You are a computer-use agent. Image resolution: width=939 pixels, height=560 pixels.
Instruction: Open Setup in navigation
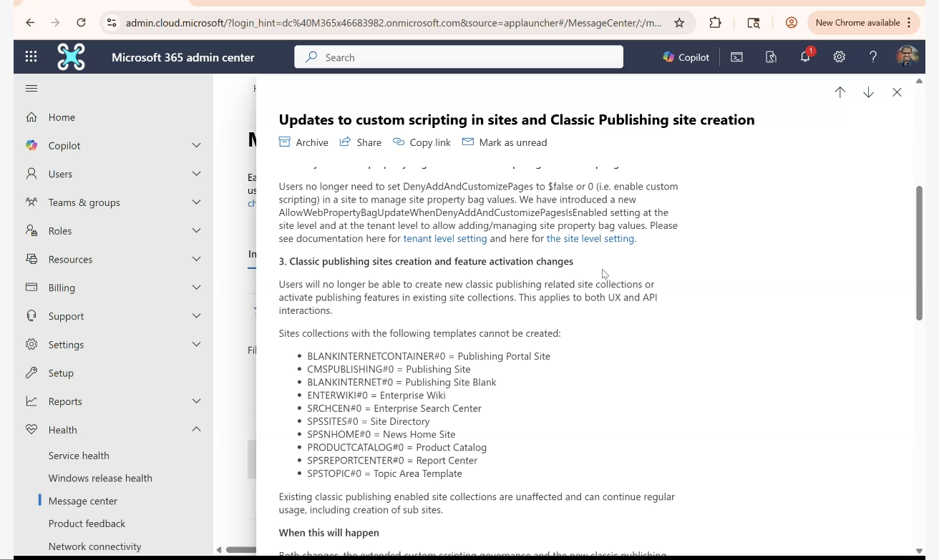click(61, 373)
